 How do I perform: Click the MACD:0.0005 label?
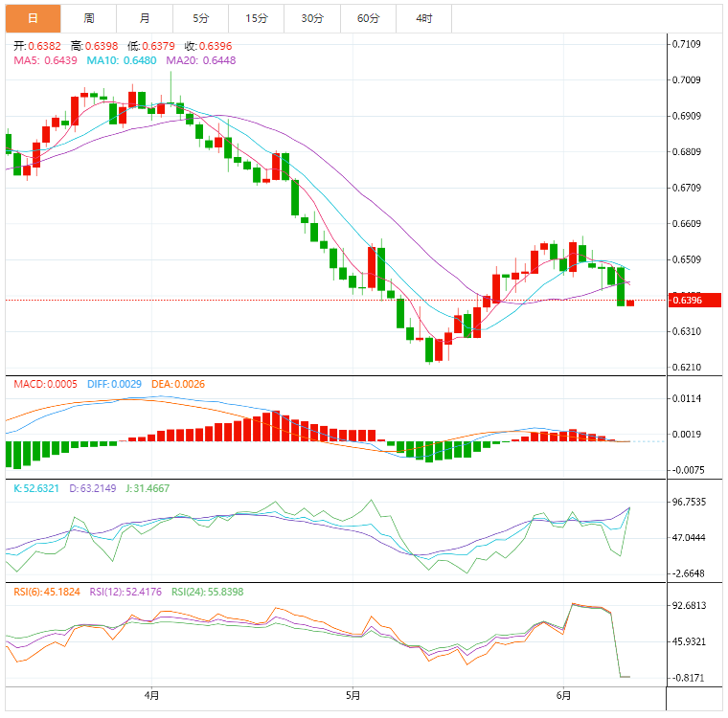(x=46, y=384)
